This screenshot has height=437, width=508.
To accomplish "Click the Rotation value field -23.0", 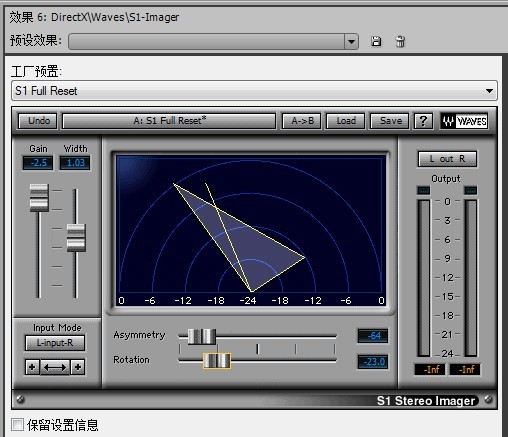I will 373,362.
